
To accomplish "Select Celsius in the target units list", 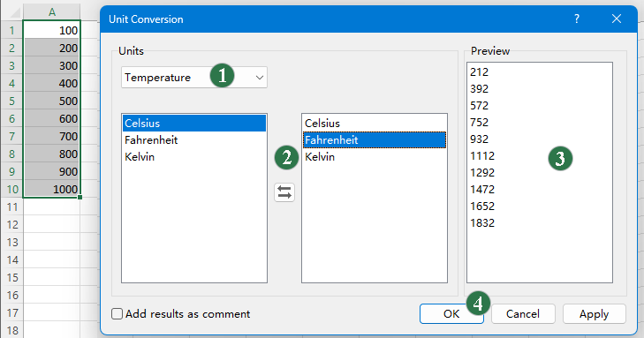I will [375, 123].
